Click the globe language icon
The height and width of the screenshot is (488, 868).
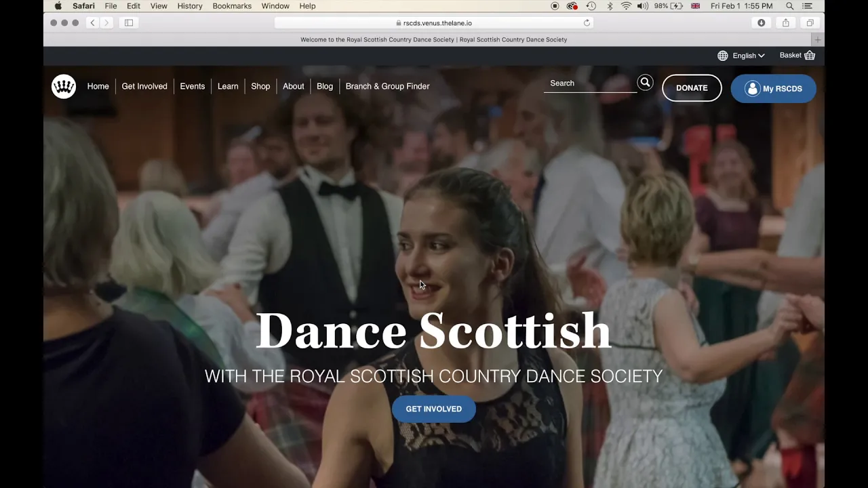click(x=723, y=56)
